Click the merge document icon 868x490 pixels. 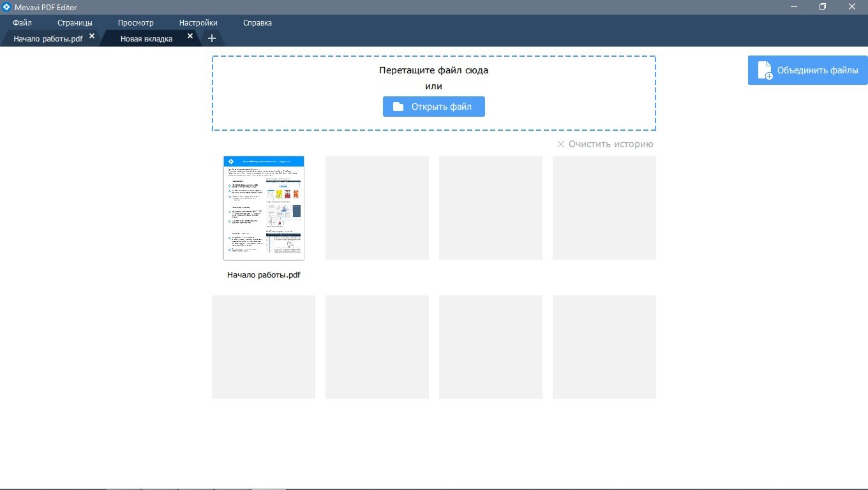click(765, 70)
